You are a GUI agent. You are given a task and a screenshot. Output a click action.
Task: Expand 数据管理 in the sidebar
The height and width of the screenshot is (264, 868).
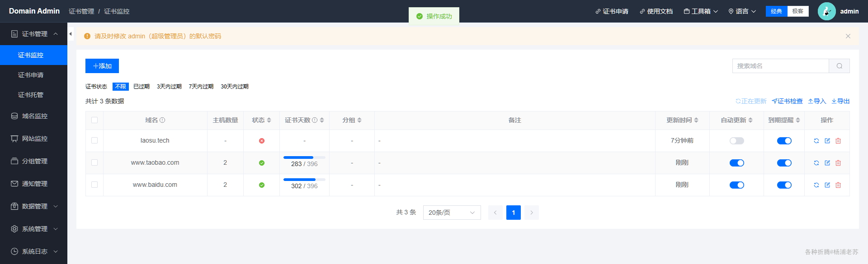pyautogui.click(x=34, y=206)
